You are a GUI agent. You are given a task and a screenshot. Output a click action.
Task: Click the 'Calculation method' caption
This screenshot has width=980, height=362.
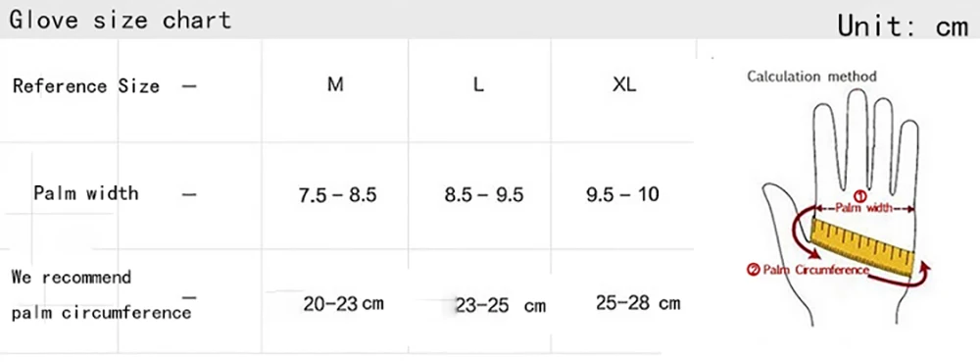pos(811,77)
